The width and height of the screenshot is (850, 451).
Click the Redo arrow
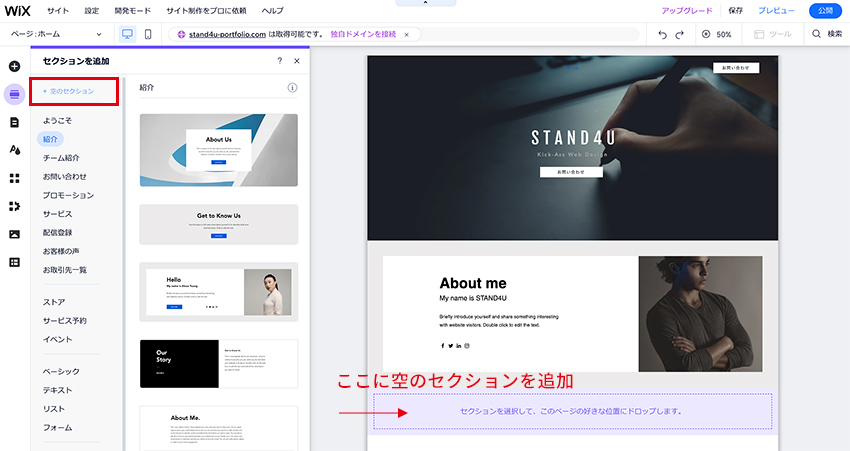[x=680, y=34]
